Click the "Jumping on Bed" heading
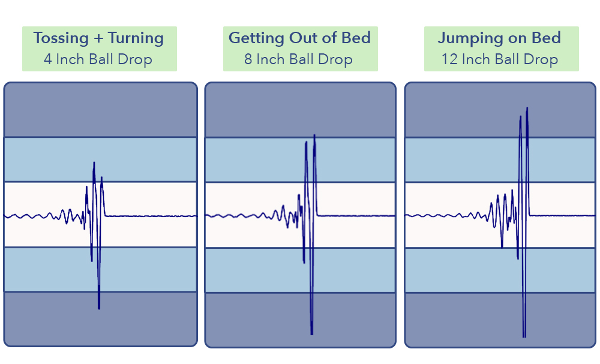This screenshot has width=600, height=364. pyautogui.click(x=499, y=38)
